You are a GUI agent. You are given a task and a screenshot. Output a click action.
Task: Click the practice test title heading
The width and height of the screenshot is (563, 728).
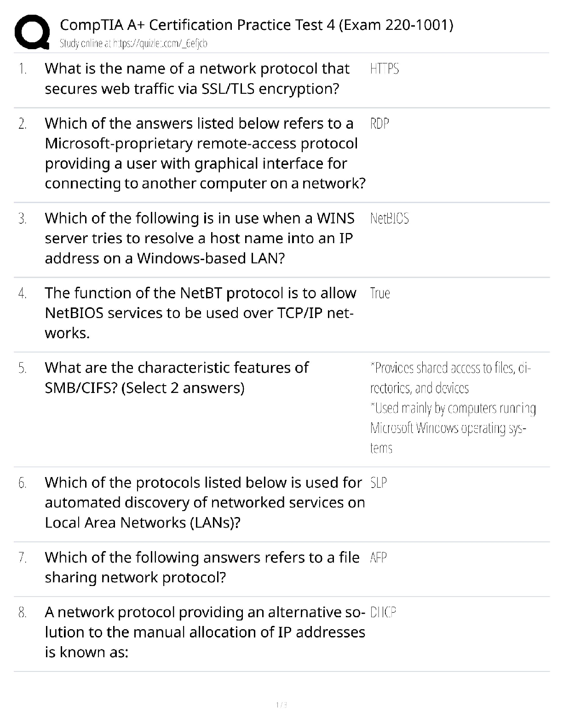click(256, 24)
